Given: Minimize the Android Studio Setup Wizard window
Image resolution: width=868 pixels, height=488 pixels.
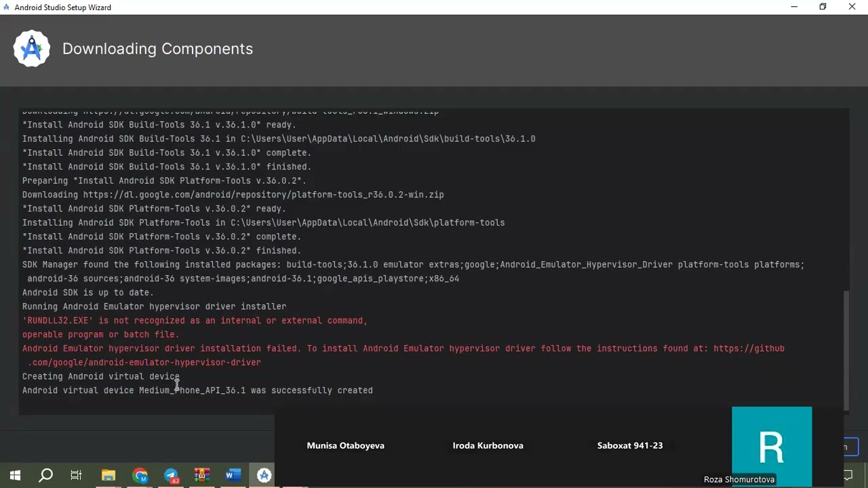Looking at the screenshot, I should (x=794, y=7).
